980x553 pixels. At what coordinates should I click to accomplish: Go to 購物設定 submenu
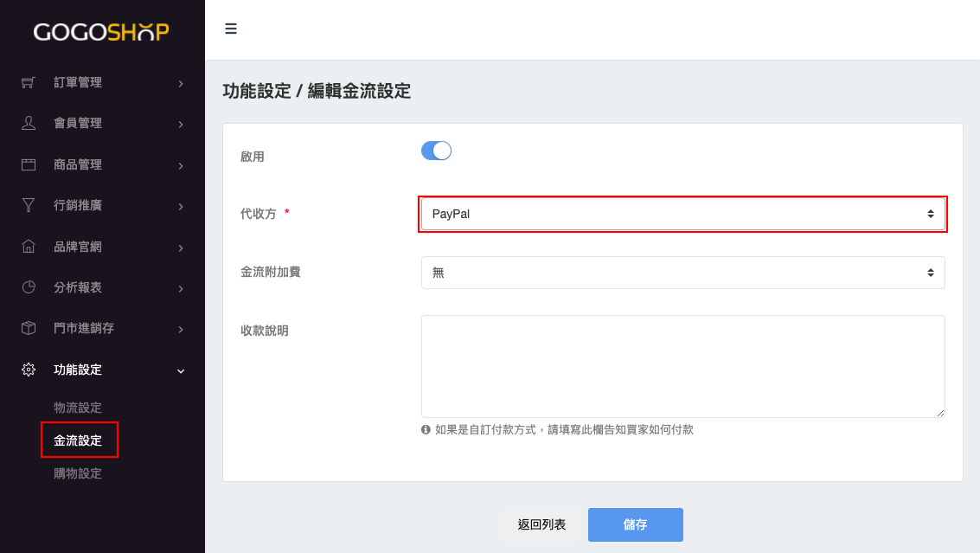click(x=78, y=473)
